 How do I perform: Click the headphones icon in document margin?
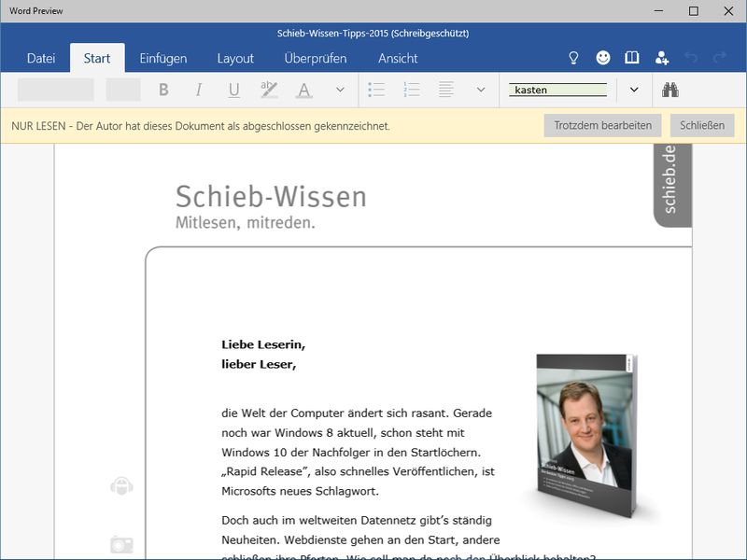tap(122, 486)
